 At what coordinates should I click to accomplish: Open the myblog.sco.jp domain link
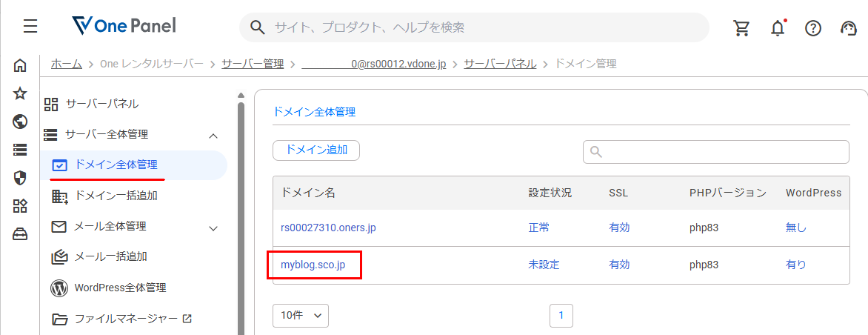[313, 265]
